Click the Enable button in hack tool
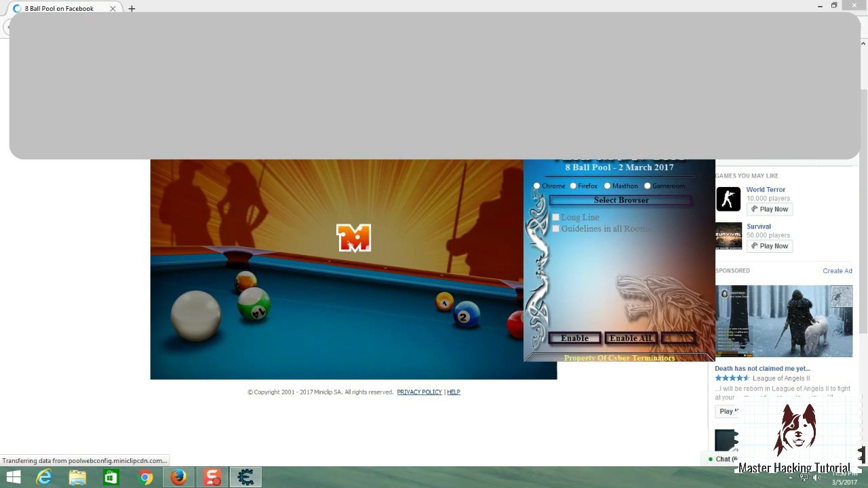This screenshot has width=868, height=488. tap(574, 338)
